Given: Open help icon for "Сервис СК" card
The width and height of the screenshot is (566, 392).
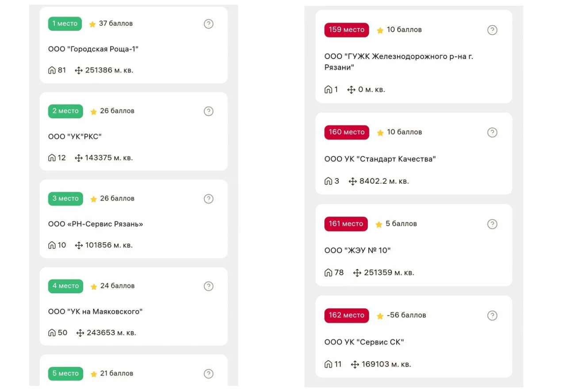Looking at the screenshot, I should pyautogui.click(x=492, y=316).
